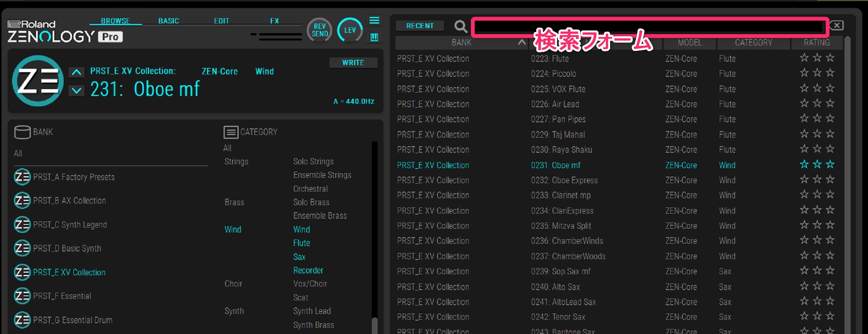Step to previous tone with up arrow

pyautogui.click(x=76, y=72)
